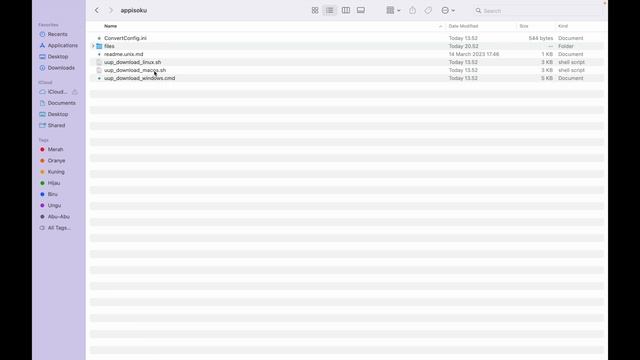
Task: Click the '544 bytes' size cell
Action: click(540, 38)
